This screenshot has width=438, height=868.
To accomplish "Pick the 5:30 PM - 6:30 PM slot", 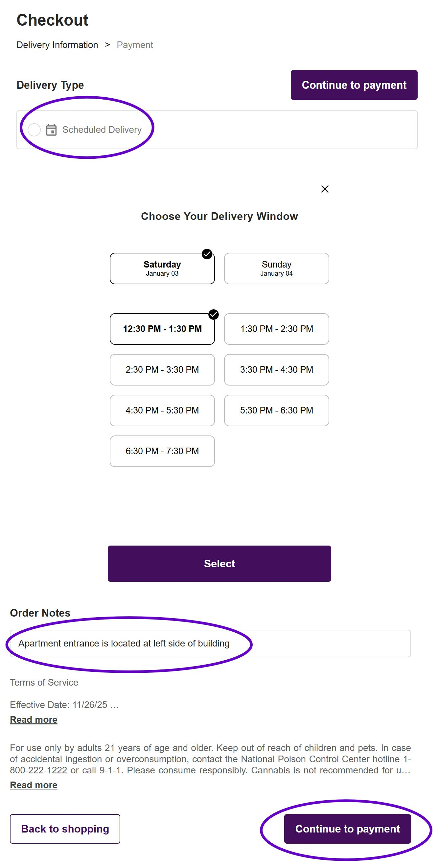I will (x=276, y=411).
